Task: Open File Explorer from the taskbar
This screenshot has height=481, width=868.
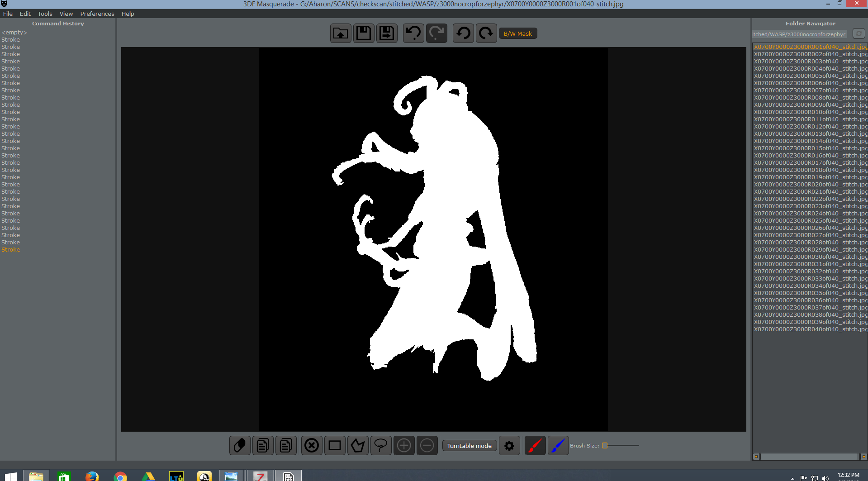Action: tap(36, 476)
